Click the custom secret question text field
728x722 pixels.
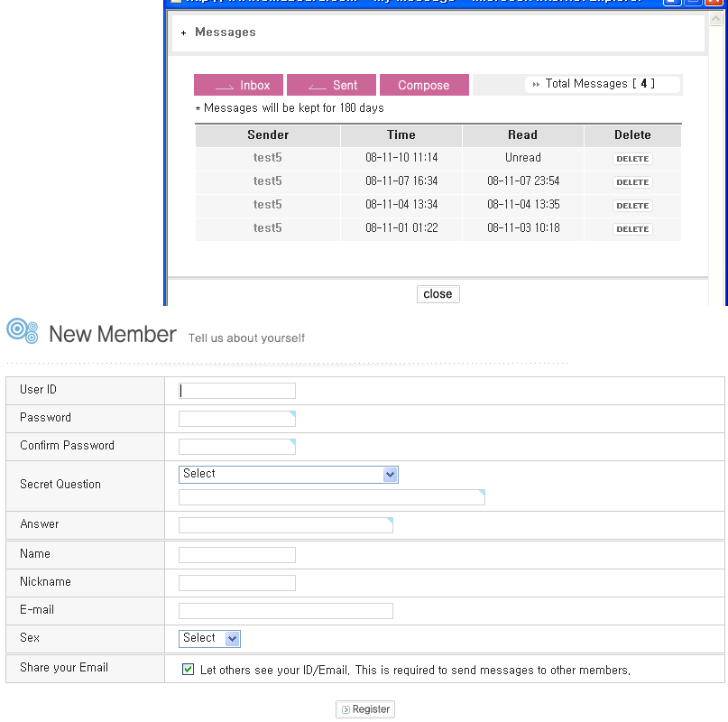click(x=331, y=497)
